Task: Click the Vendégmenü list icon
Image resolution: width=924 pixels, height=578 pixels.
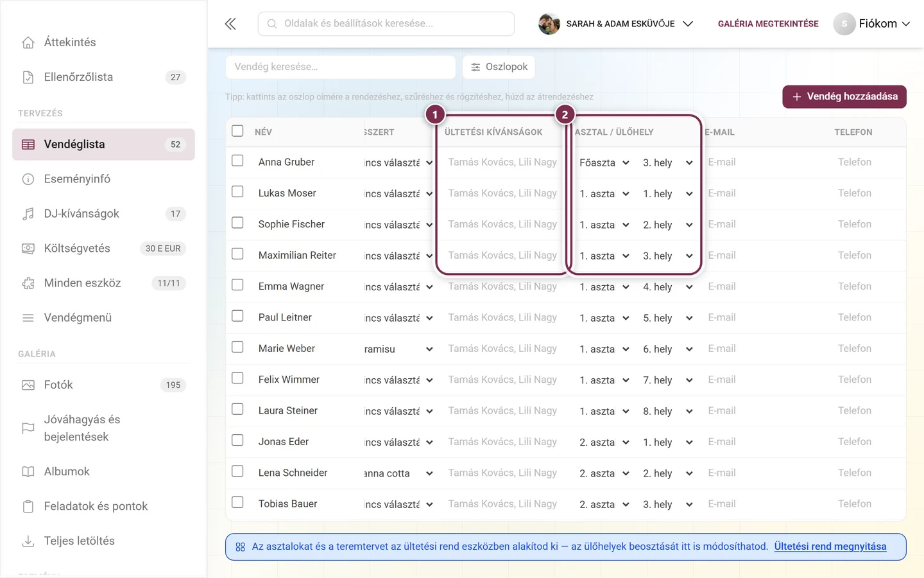Action: click(28, 318)
